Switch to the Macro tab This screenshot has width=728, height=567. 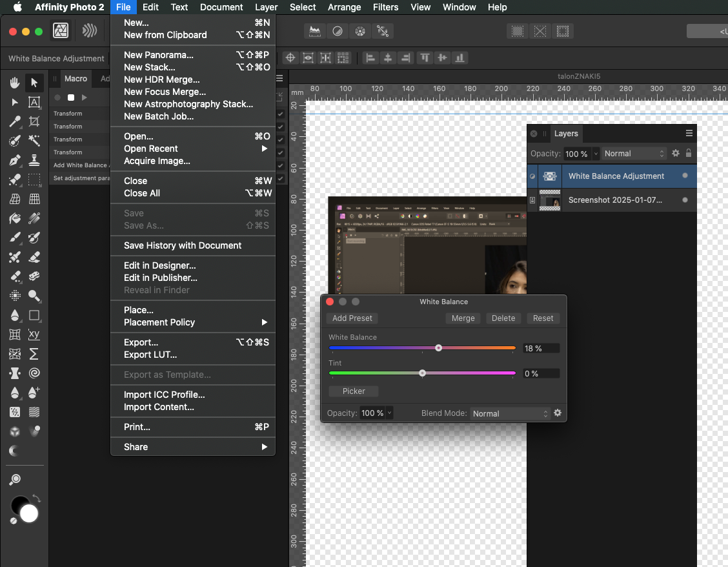tap(76, 79)
